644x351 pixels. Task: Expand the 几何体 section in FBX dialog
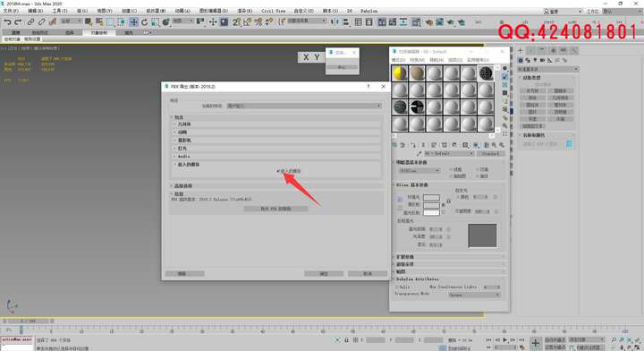point(276,124)
